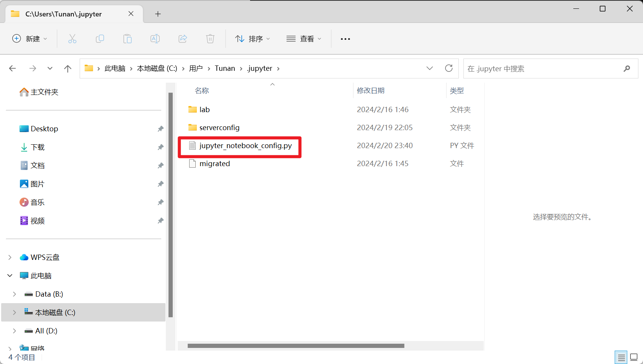
Task: Switch to details view at bottom right
Action: pos(620,357)
